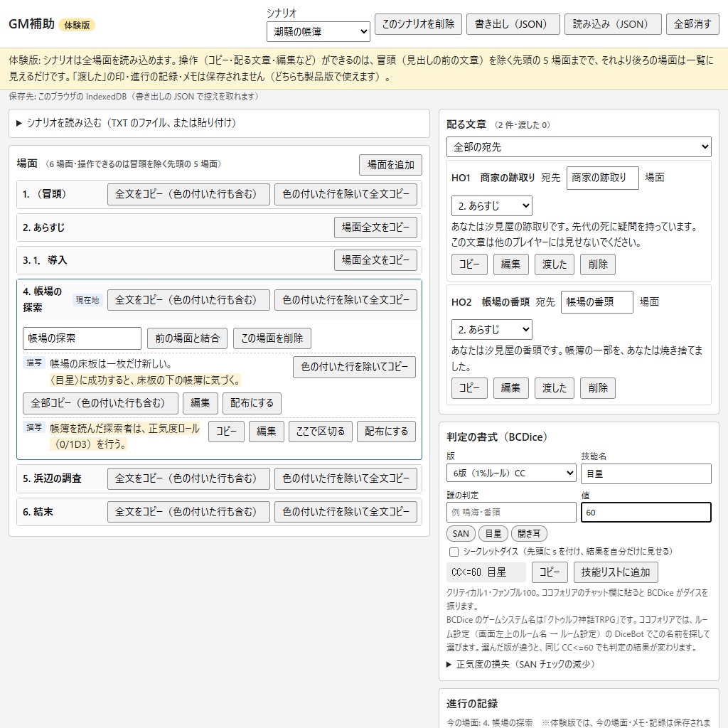Edit HO1 宛先 field 商家の跡取り
The height and width of the screenshot is (728, 728).
pyautogui.click(x=603, y=178)
